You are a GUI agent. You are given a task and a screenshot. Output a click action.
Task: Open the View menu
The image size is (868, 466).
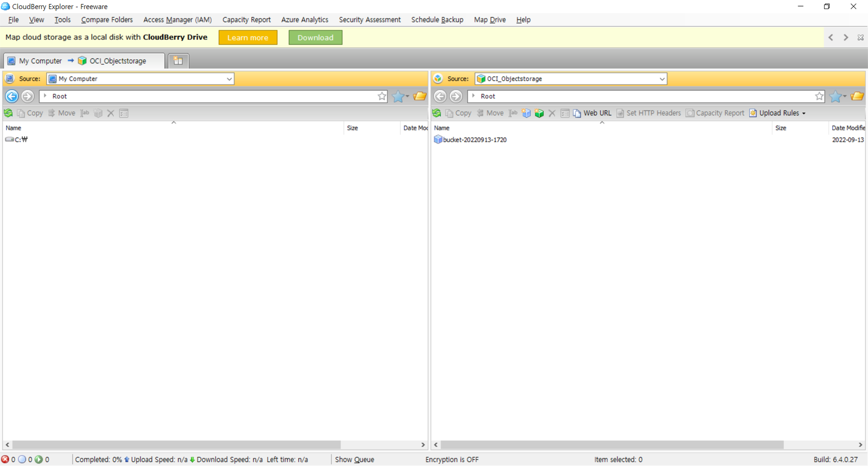(36, 20)
